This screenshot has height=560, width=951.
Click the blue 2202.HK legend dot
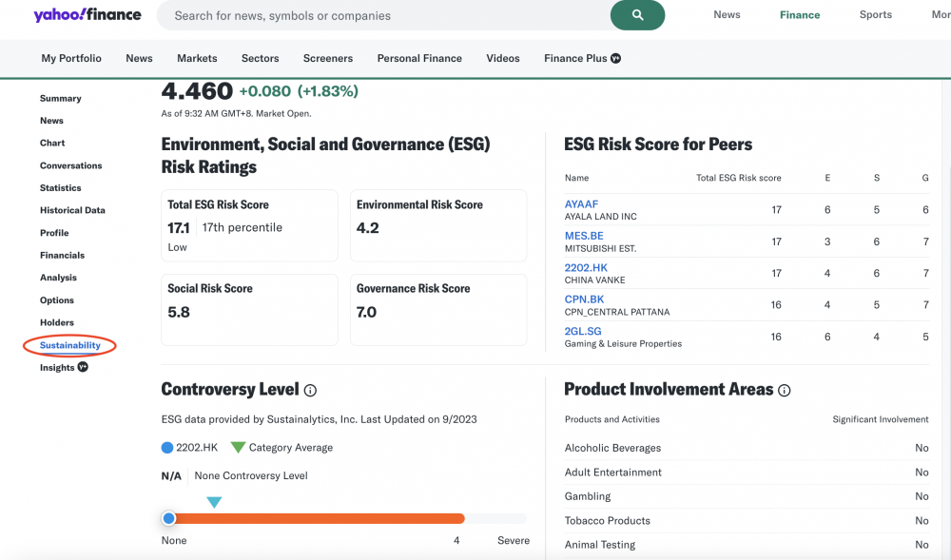point(167,447)
